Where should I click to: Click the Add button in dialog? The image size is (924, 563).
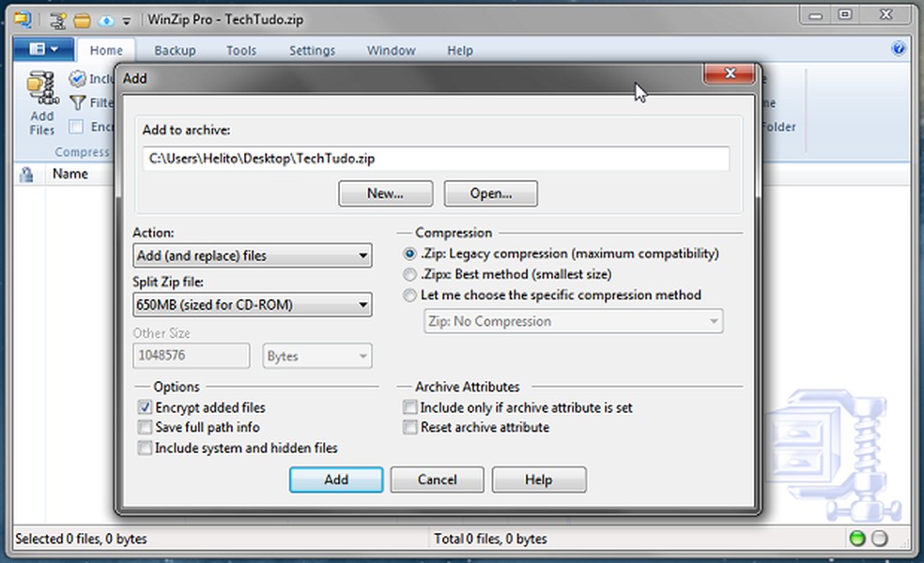pos(336,479)
